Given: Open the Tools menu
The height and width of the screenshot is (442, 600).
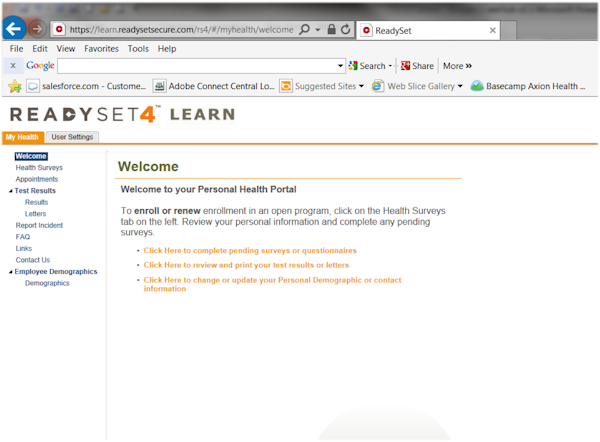Looking at the screenshot, I should click(138, 49).
